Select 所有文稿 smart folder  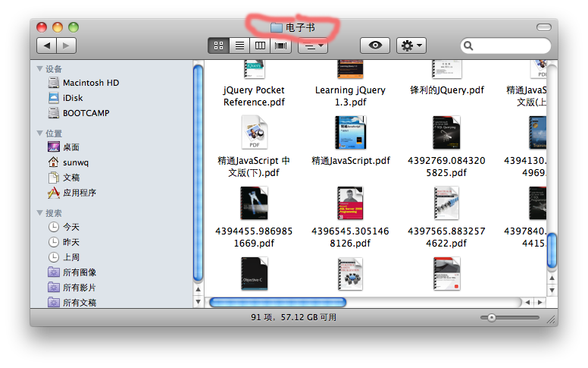coord(72,302)
